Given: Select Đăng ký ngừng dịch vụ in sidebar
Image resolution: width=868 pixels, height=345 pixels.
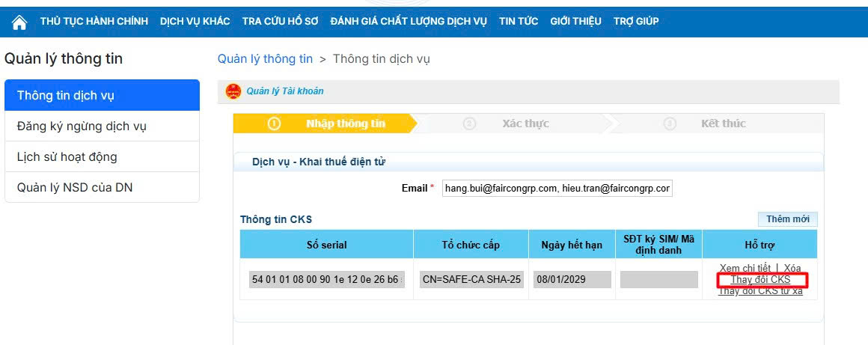Looking at the screenshot, I should pyautogui.click(x=82, y=126).
